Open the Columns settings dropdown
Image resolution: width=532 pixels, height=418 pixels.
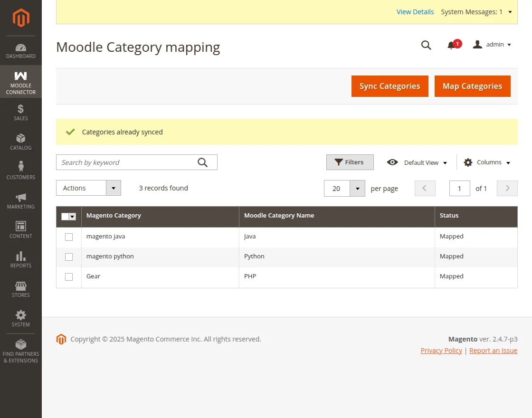tap(487, 162)
